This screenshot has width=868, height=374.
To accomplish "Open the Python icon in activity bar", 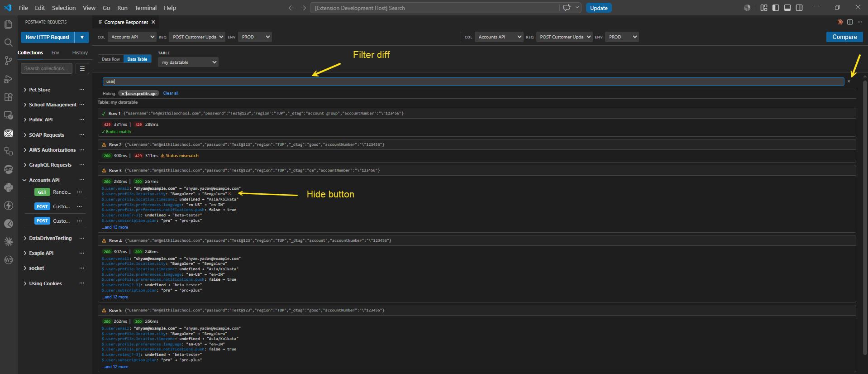I will [8, 187].
